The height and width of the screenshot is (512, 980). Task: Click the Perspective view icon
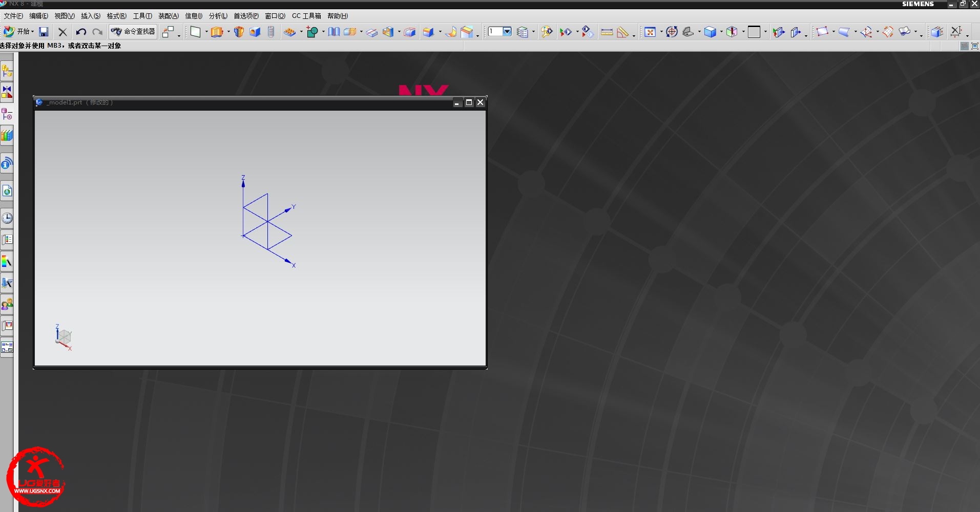click(688, 32)
